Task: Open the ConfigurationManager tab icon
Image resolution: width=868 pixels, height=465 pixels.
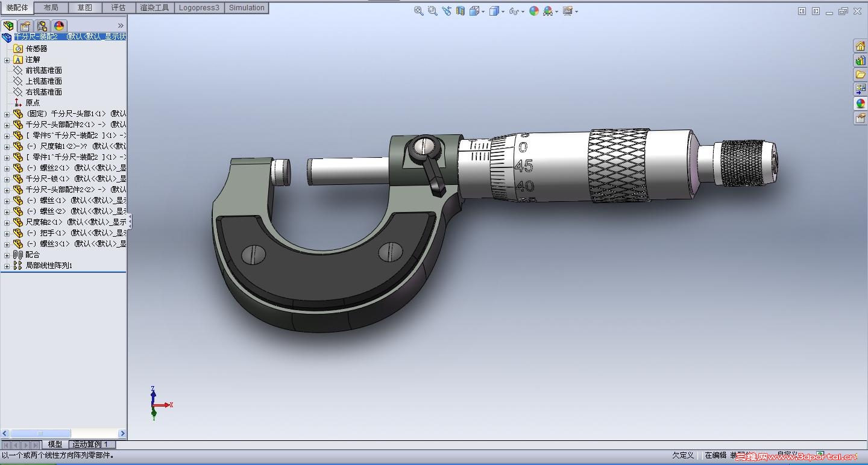Action: point(42,26)
